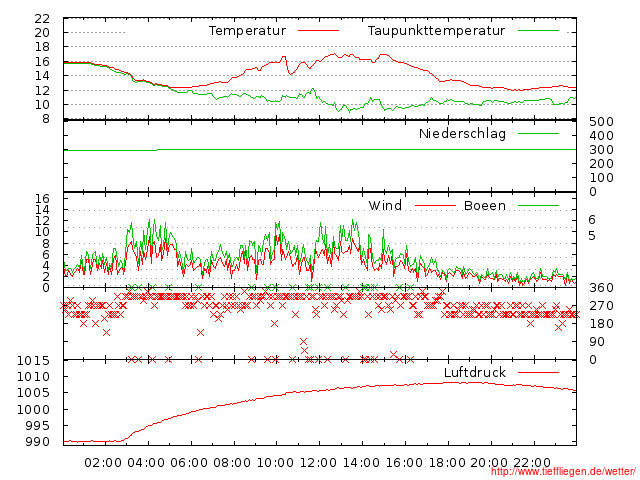Click the 1015 pressure axis value
640x480 pixels.
[34, 360]
